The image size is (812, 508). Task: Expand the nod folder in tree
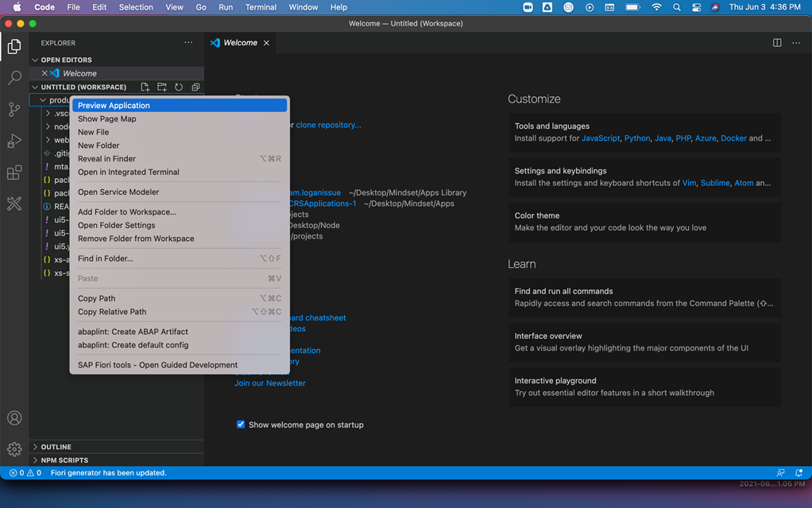pyautogui.click(x=48, y=126)
